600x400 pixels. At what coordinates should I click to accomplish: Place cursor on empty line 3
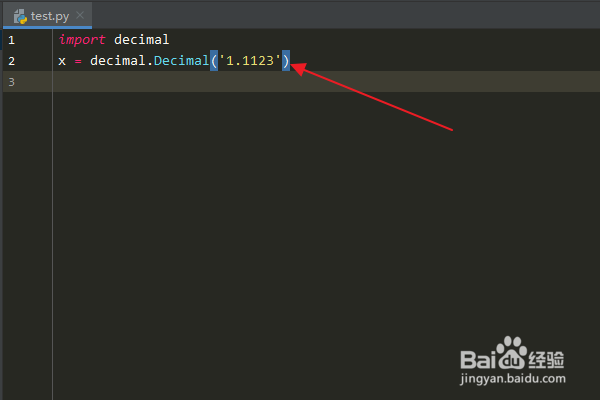coord(325,82)
